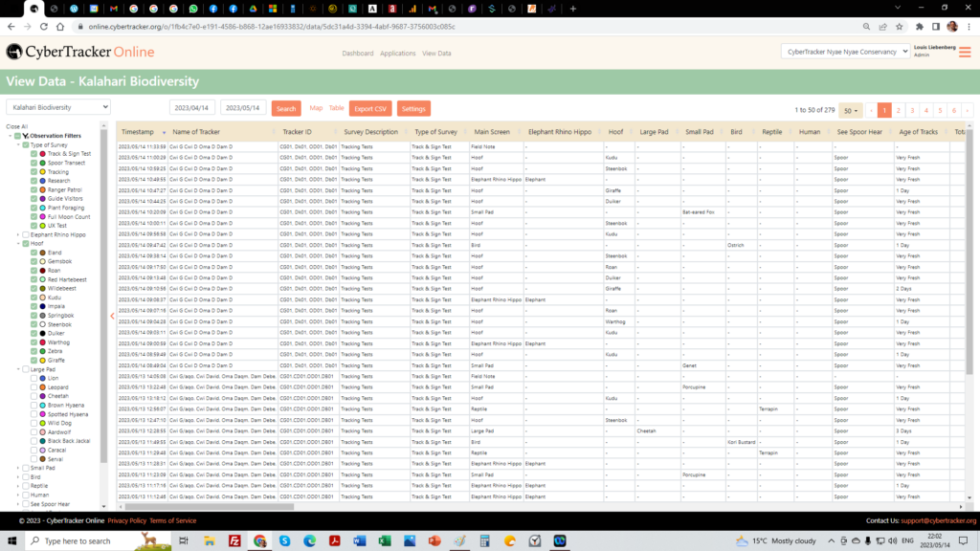Viewport: 980px width, 551px height.
Task: Click the orange Search button
Action: (x=286, y=109)
